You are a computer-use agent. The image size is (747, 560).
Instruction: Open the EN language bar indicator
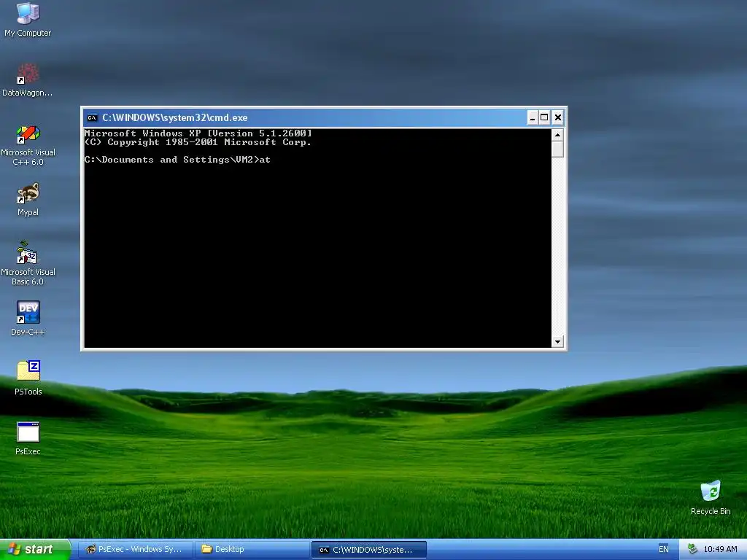(x=664, y=549)
